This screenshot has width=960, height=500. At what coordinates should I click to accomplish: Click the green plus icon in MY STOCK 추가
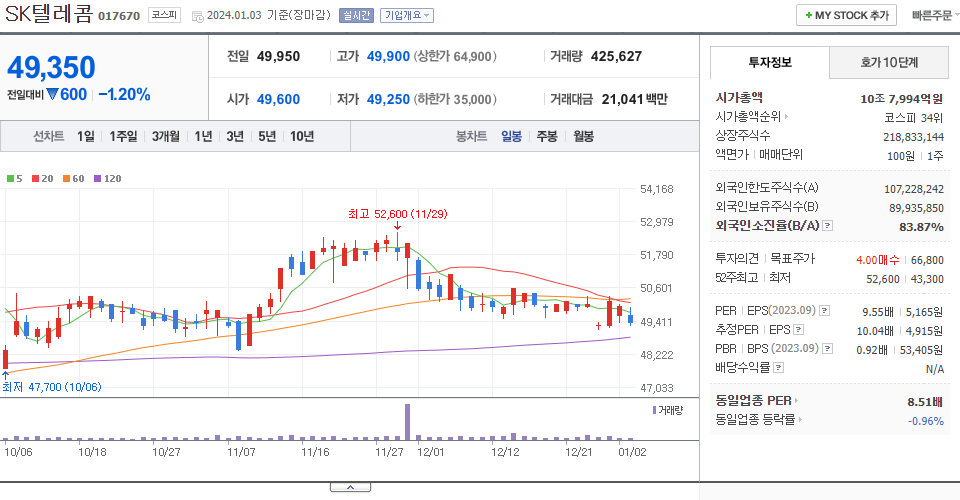coord(809,15)
